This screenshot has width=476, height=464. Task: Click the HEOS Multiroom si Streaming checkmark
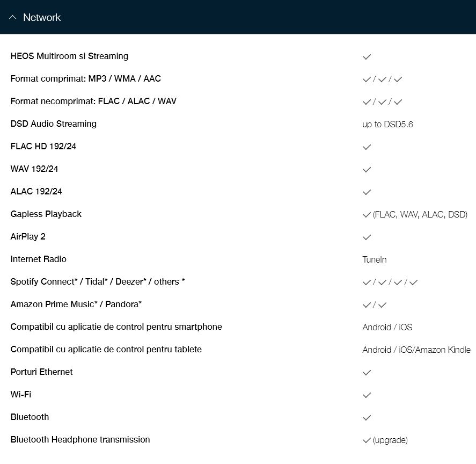(x=367, y=57)
